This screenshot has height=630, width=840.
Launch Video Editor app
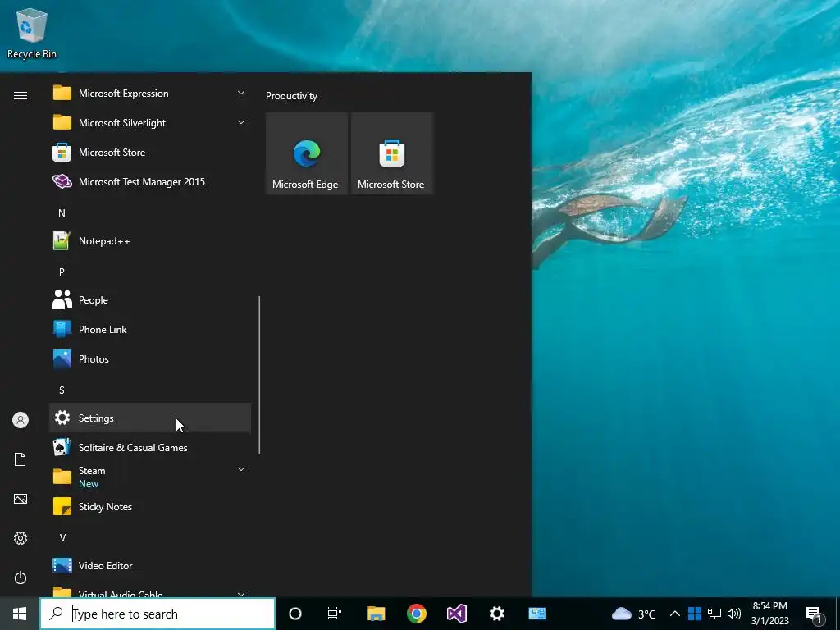pyautogui.click(x=150, y=566)
